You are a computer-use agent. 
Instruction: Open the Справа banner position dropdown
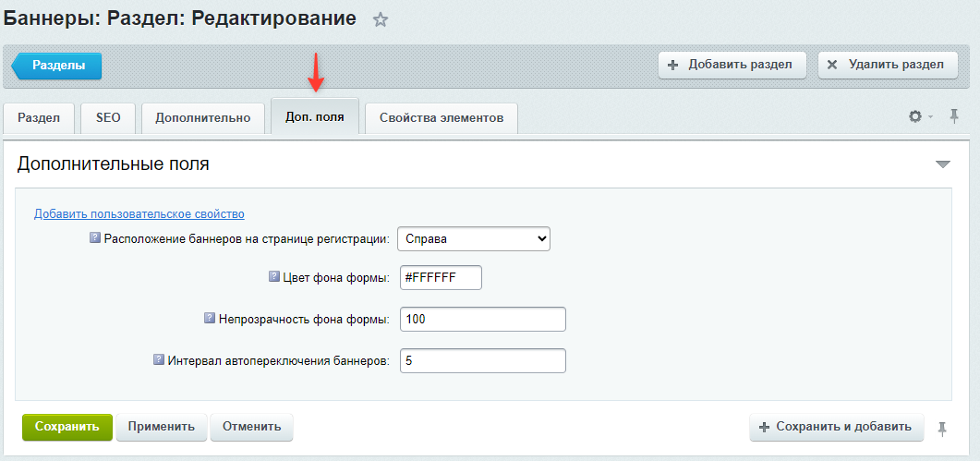474,239
